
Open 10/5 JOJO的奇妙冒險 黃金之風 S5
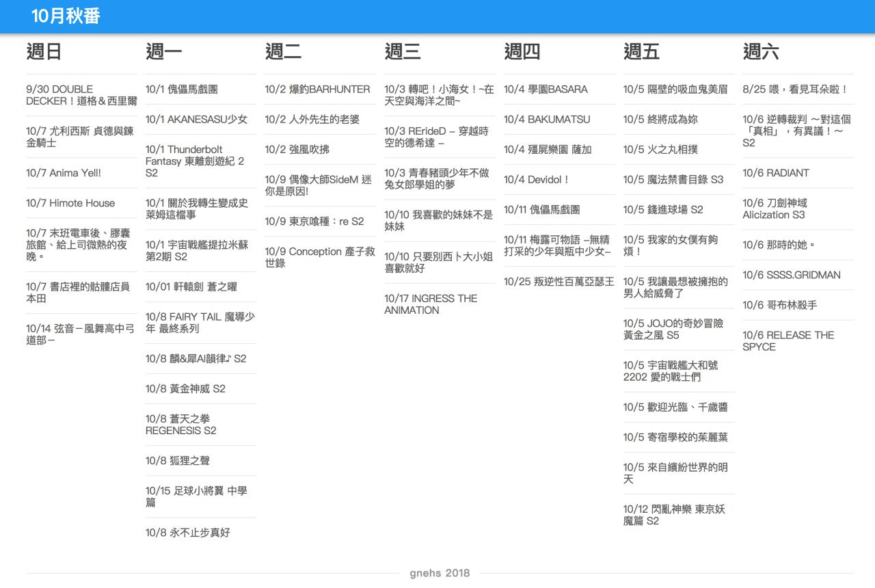pyautogui.click(x=673, y=329)
